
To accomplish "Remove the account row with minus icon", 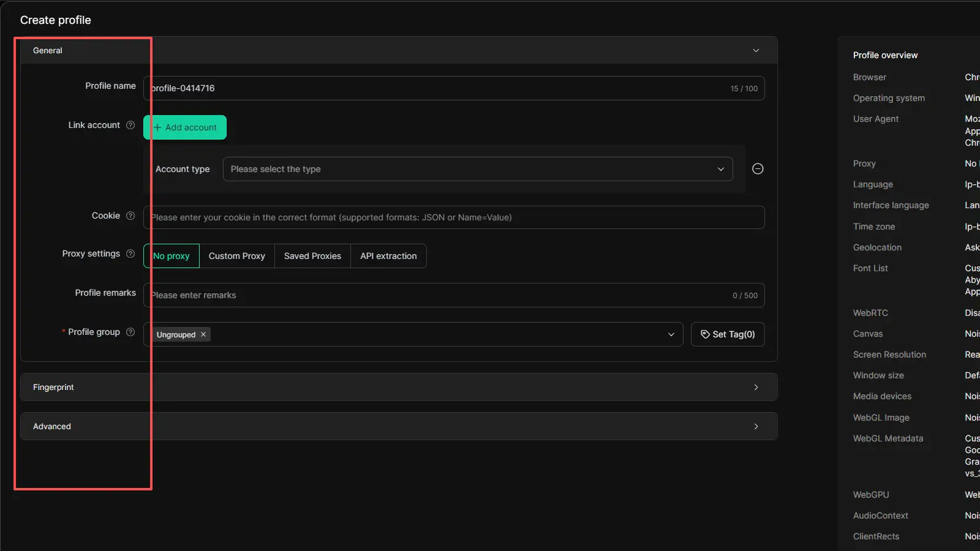I will pyautogui.click(x=758, y=169).
